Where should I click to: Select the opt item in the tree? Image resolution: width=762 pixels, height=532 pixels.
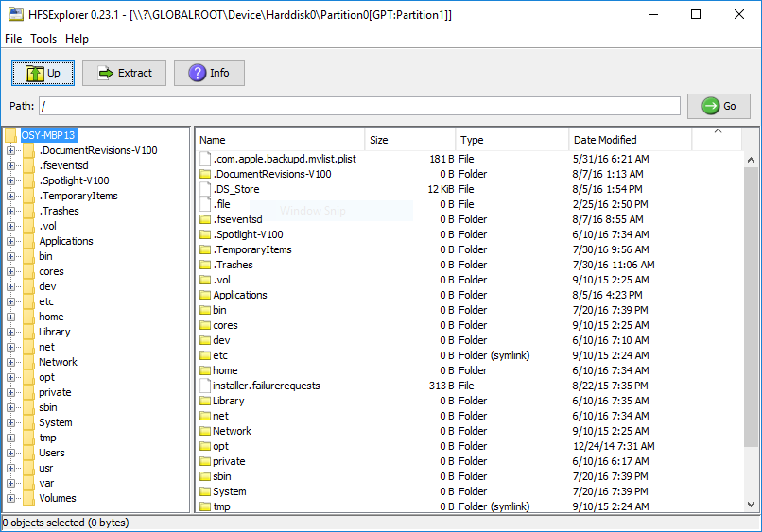[46, 377]
